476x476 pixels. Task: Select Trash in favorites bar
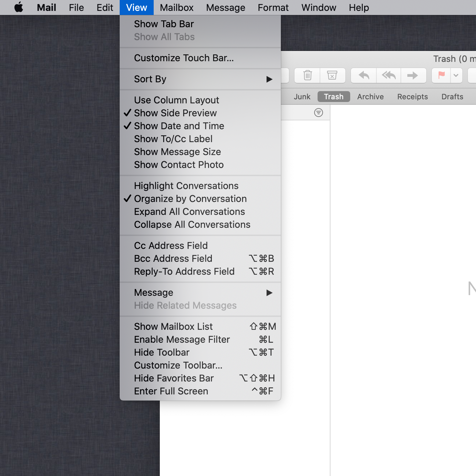tap(334, 97)
